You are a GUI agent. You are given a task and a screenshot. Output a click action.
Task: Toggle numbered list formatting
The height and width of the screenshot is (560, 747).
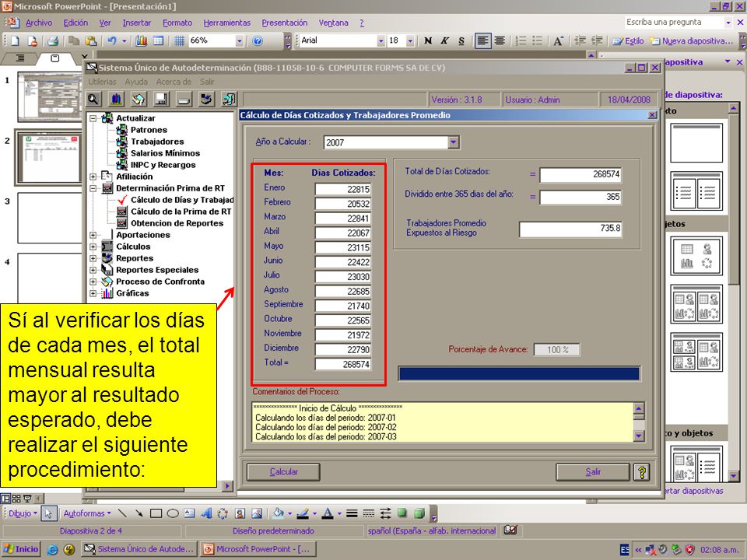coord(521,41)
